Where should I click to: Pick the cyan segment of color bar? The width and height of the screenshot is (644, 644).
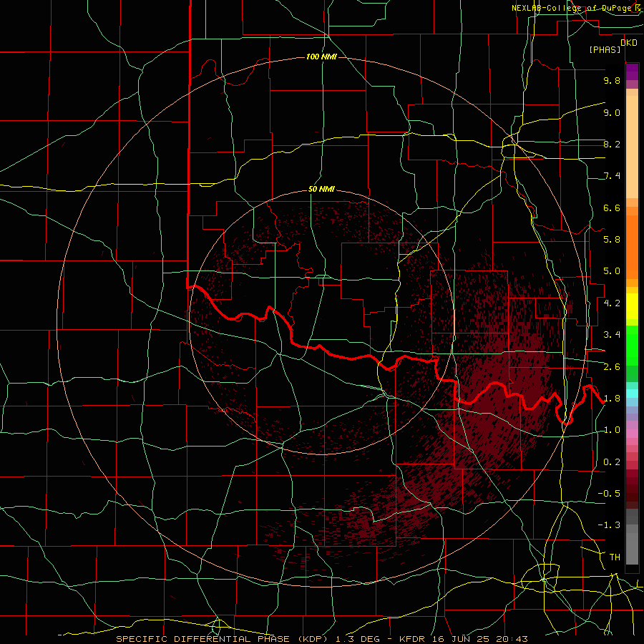pyautogui.click(x=632, y=394)
